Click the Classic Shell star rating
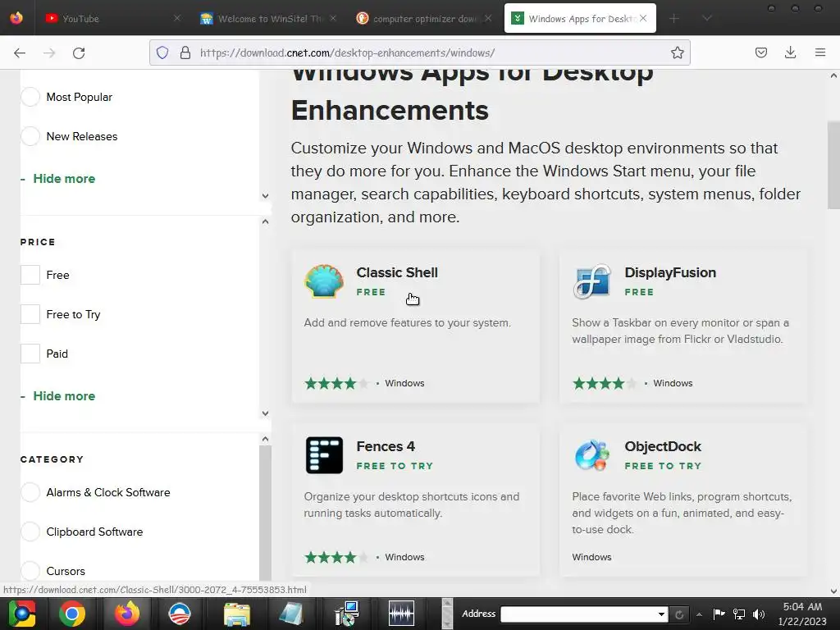This screenshot has height=630, width=840. coord(336,383)
